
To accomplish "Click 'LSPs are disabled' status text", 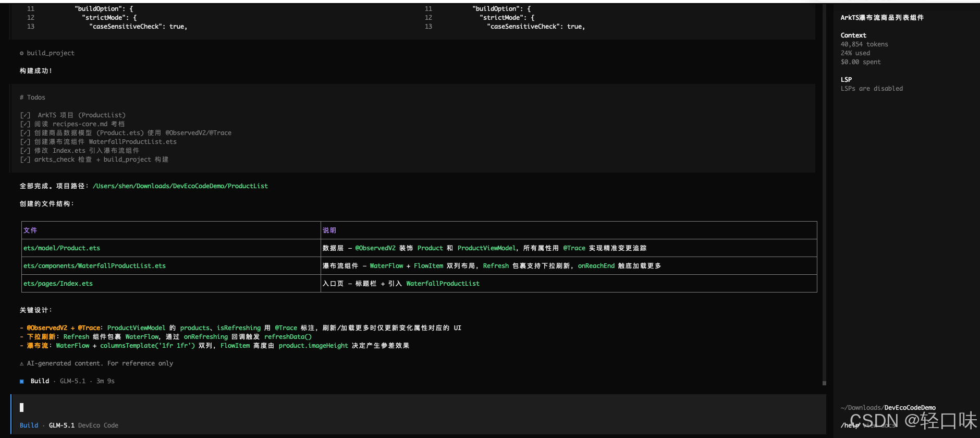I will (x=872, y=89).
